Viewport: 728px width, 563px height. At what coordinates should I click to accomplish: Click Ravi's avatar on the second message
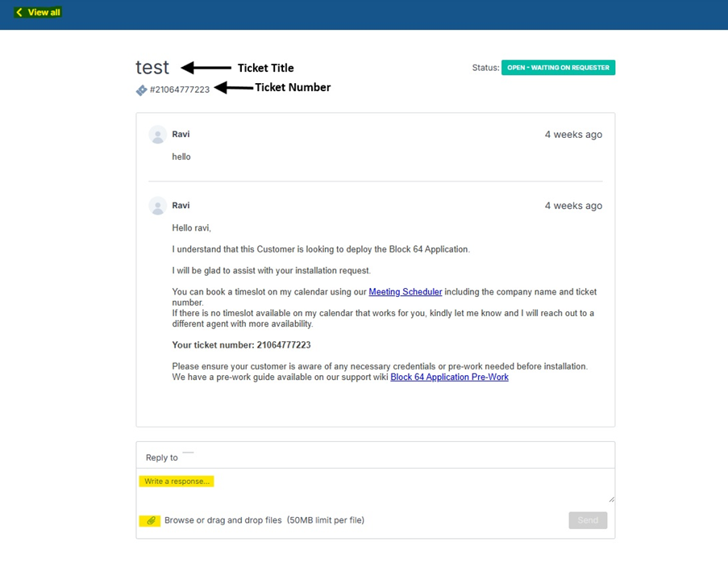[x=158, y=206]
